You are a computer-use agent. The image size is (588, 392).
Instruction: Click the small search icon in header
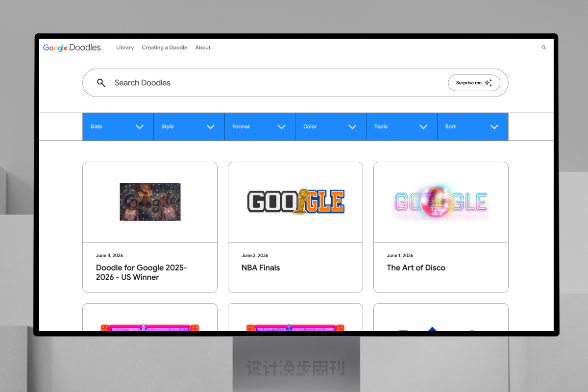click(543, 48)
